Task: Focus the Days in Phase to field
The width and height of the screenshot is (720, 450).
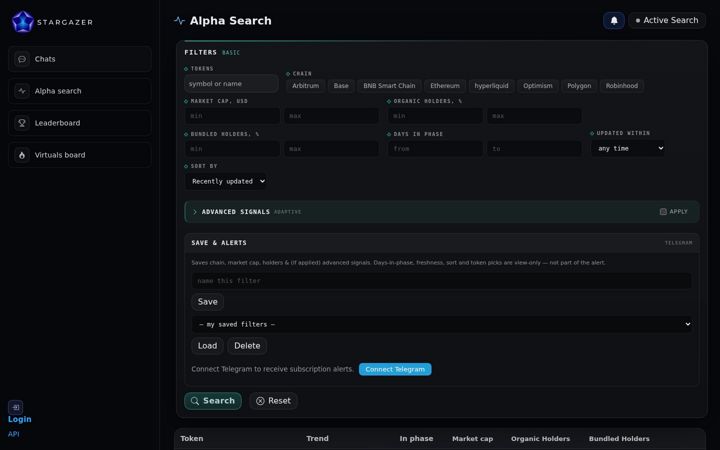Action: point(534,149)
